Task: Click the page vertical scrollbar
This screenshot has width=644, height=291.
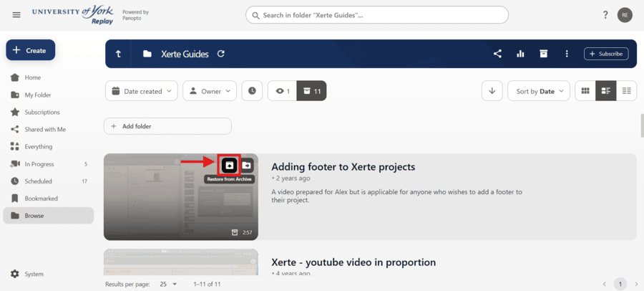Action: [x=643, y=125]
